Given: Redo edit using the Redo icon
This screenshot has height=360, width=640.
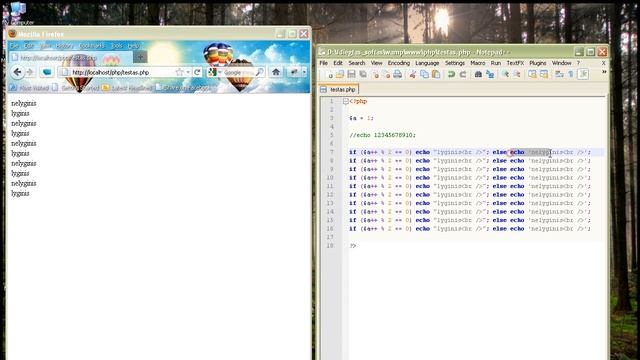Looking at the screenshot, I should pyautogui.click(x=463, y=75).
